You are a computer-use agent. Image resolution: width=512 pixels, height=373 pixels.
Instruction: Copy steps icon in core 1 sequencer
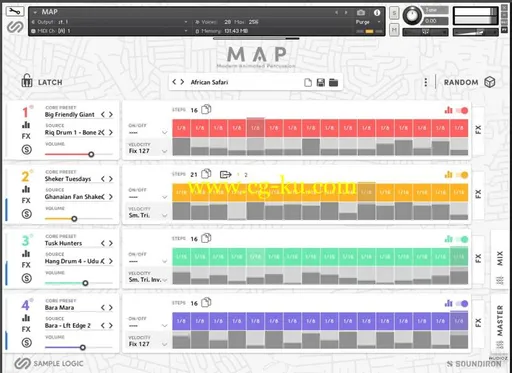click(206, 109)
